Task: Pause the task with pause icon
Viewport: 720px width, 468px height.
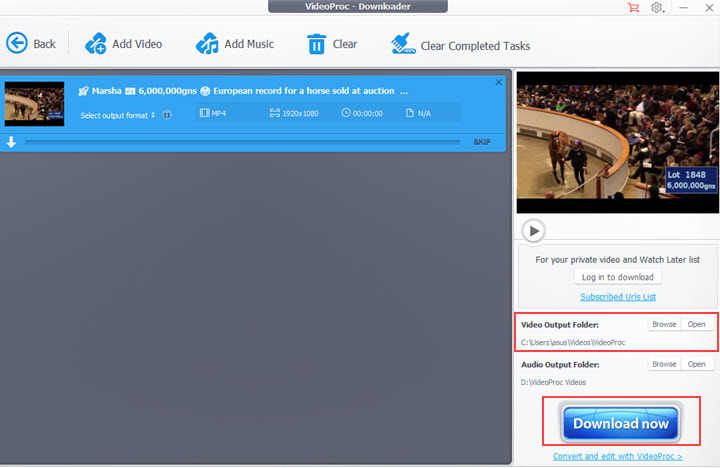Action: [167, 115]
